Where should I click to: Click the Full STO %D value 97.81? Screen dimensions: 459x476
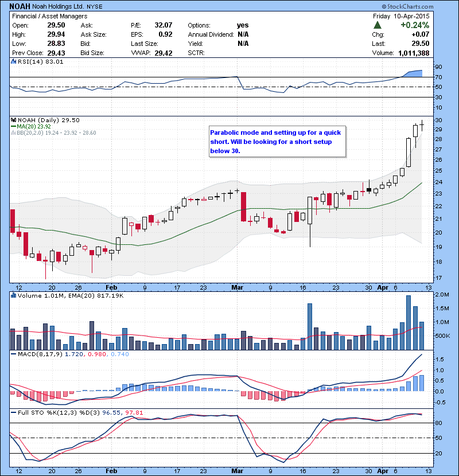coord(134,412)
